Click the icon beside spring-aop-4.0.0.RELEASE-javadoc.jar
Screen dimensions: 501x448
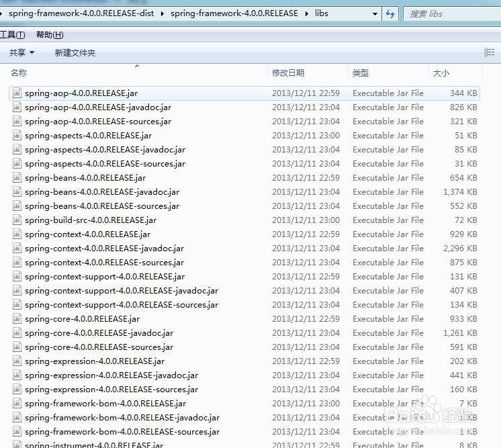(x=17, y=107)
